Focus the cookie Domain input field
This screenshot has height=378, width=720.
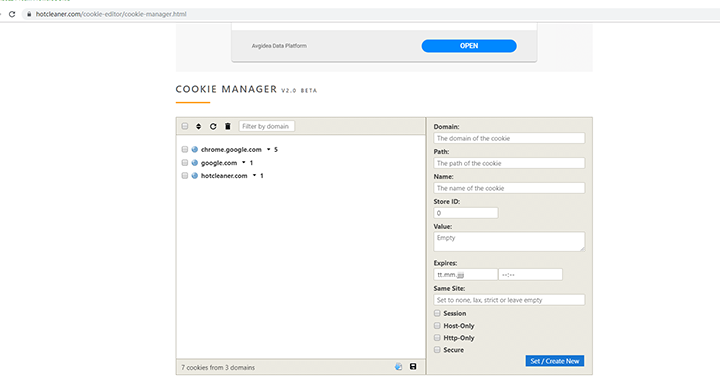point(509,138)
